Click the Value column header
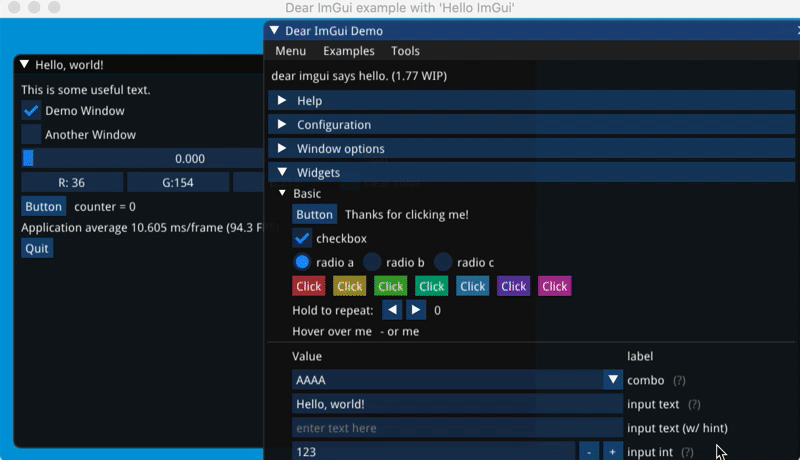This screenshot has width=800, height=460. (x=307, y=356)
